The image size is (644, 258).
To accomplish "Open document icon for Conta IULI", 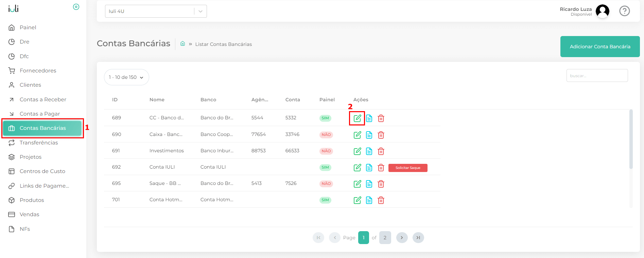I will [369, 168].
